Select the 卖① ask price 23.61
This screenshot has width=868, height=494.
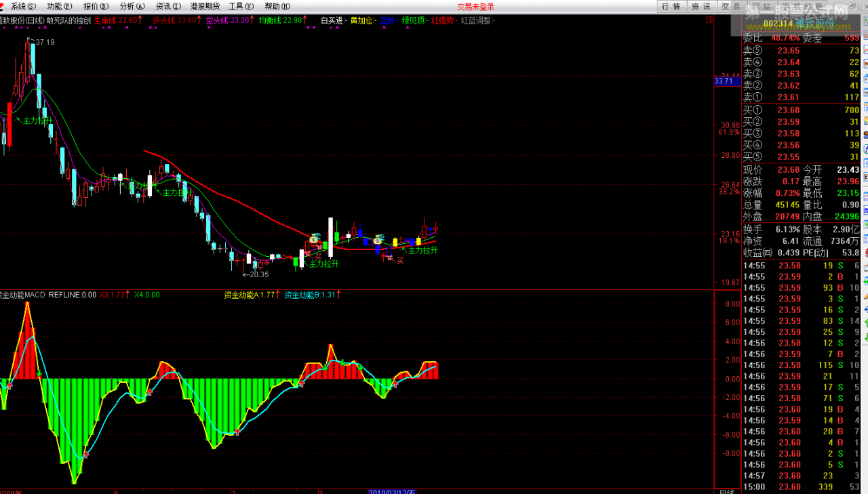788,98
